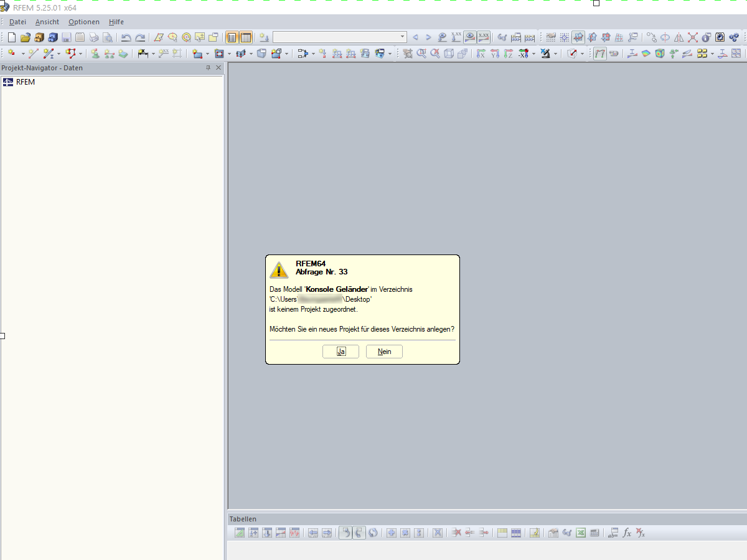Toggle the first active curved-arrow button in Tabellen
Viewport: 747px width, 560px height.
click(345, 533)
